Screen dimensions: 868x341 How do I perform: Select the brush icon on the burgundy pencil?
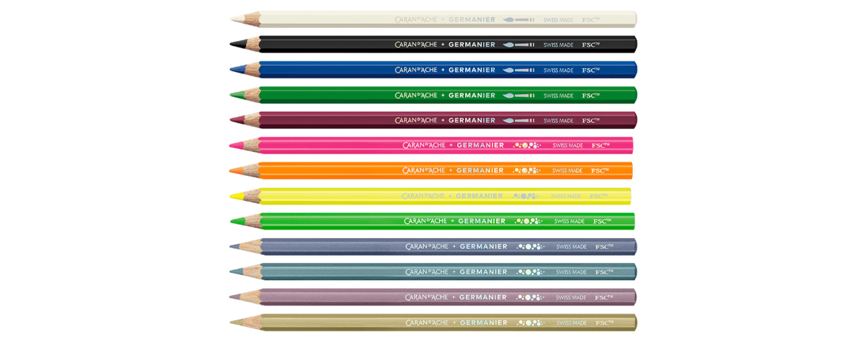(518, 120)
